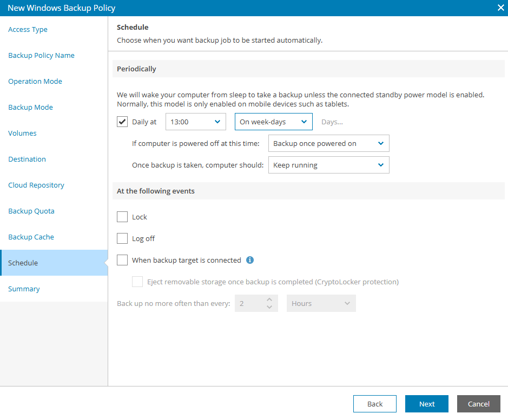Screen dimensions: 508x420
Task: Click the info icon beside backup target option
Action: (250, 260)
